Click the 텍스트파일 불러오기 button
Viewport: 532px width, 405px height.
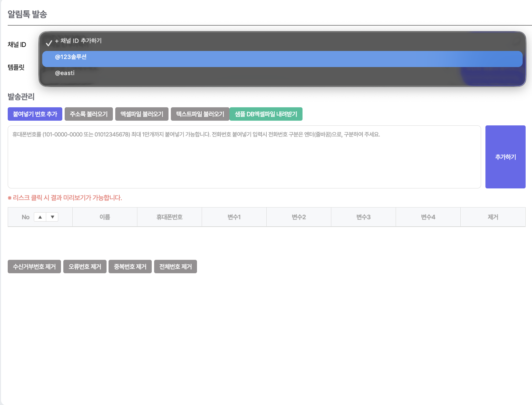[200, 114]
